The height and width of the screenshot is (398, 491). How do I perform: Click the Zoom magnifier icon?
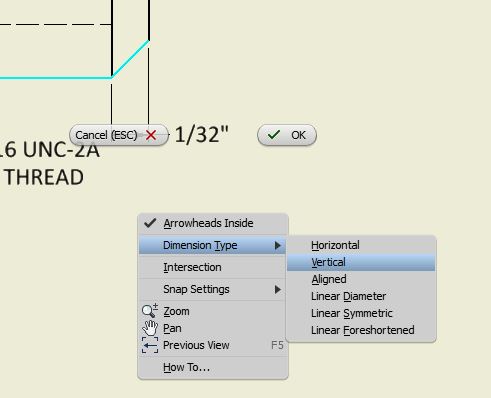[150, 311]
